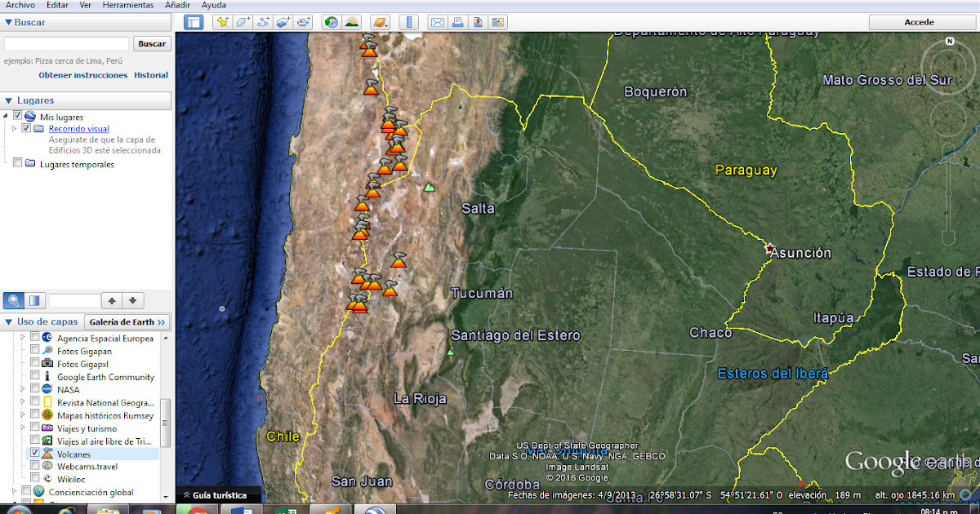The image size is (980, 514).
Task: Click the Fotos Gigapxl camera icon
Action: point(47,364)
